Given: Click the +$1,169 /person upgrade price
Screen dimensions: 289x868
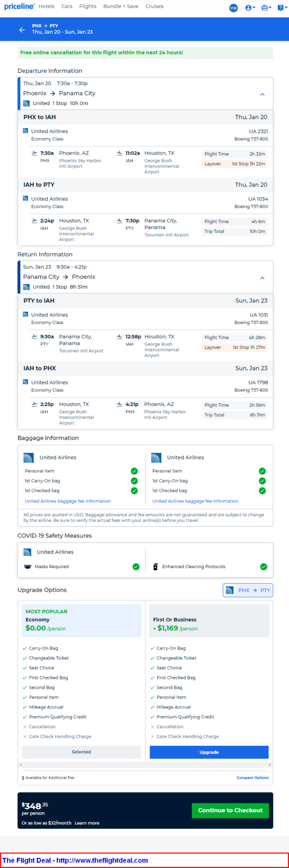Looking at the screenshot, I should 176,628.
